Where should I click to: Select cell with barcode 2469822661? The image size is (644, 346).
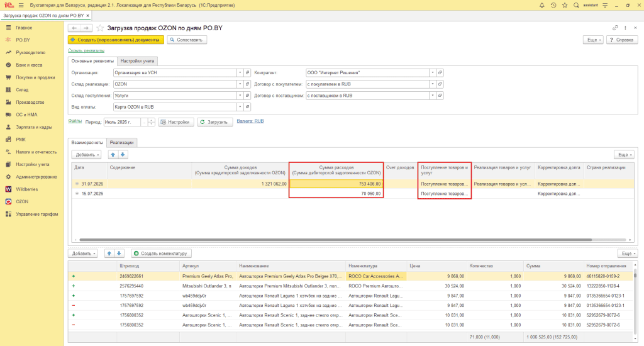148,277
